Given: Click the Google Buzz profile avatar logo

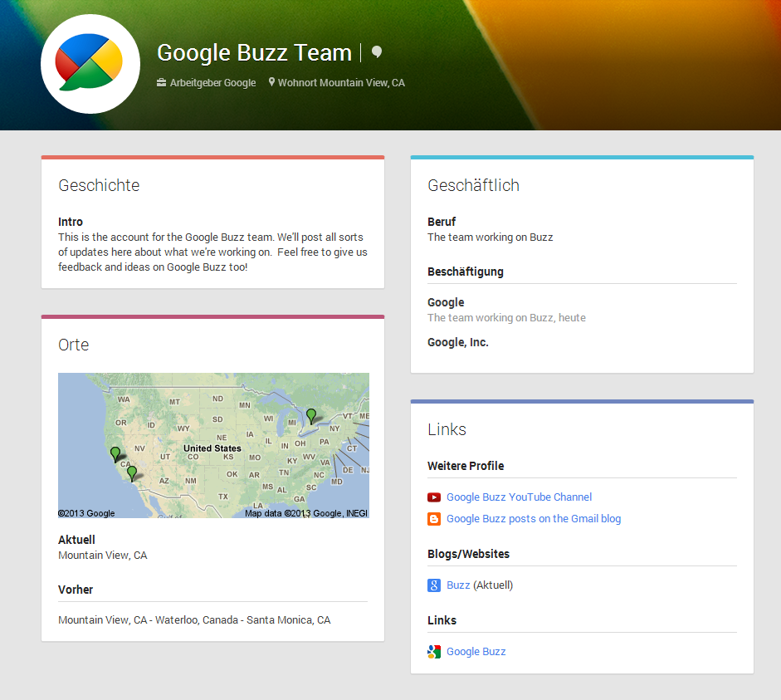Looking at the screenshot, I should [90, 64].
